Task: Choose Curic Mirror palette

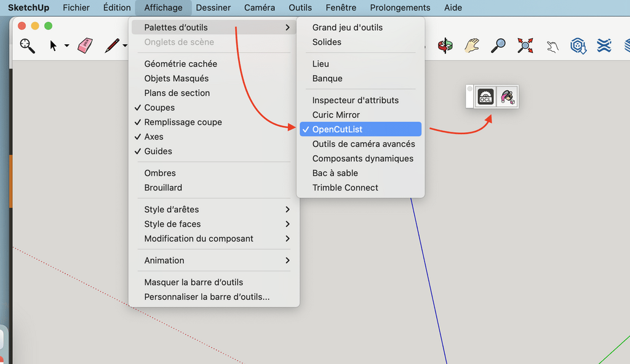Action: point(361,115)
